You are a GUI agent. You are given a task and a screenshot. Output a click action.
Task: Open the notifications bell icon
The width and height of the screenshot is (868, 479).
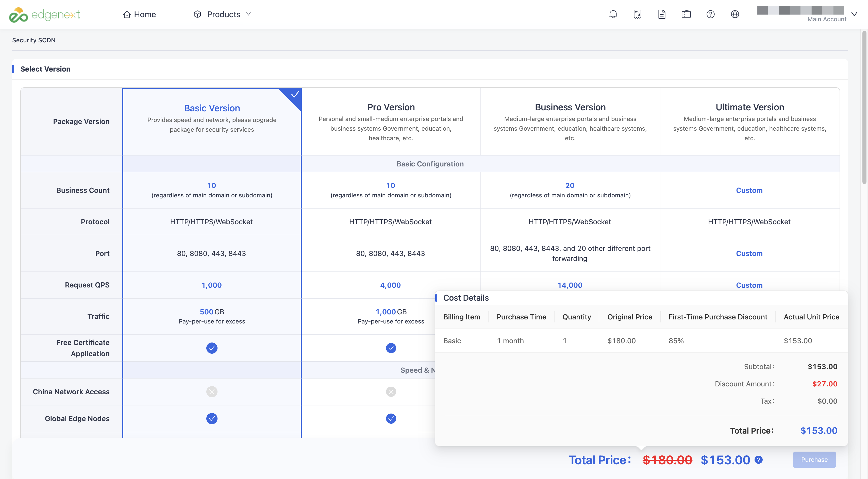(613, 14)
